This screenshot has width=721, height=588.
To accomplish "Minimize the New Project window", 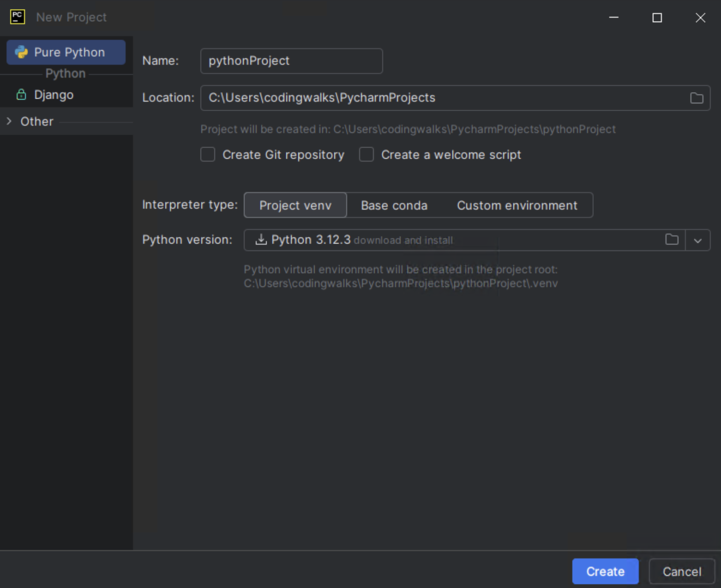I will 614,18.
